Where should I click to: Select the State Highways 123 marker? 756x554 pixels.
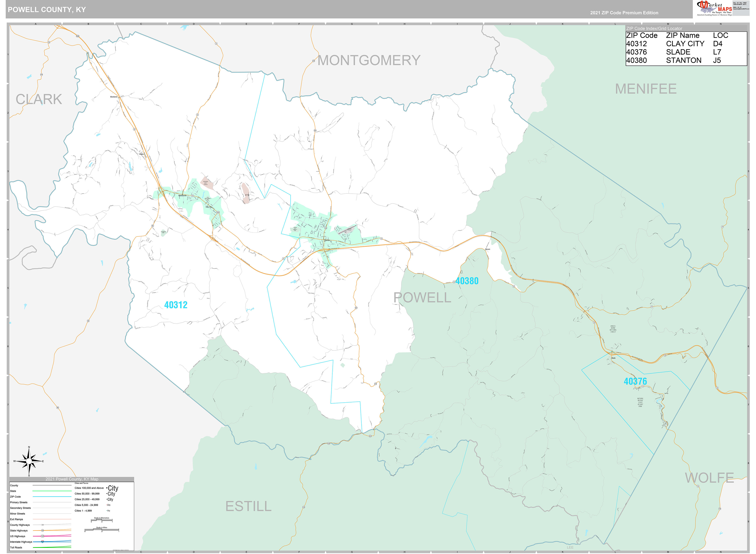[43, 531]
